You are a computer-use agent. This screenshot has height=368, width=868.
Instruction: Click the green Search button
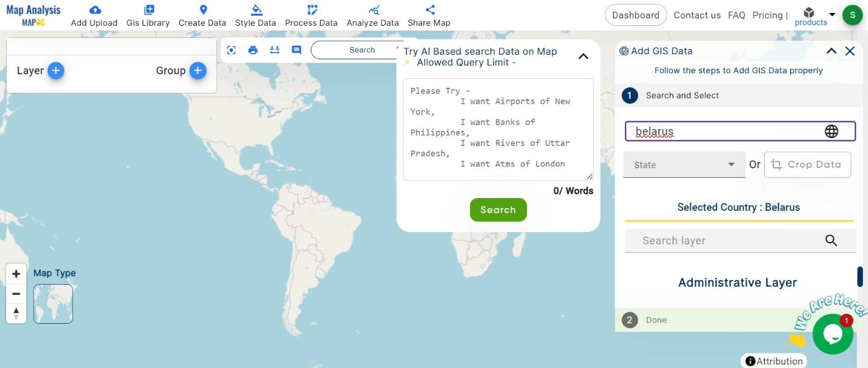498,210
